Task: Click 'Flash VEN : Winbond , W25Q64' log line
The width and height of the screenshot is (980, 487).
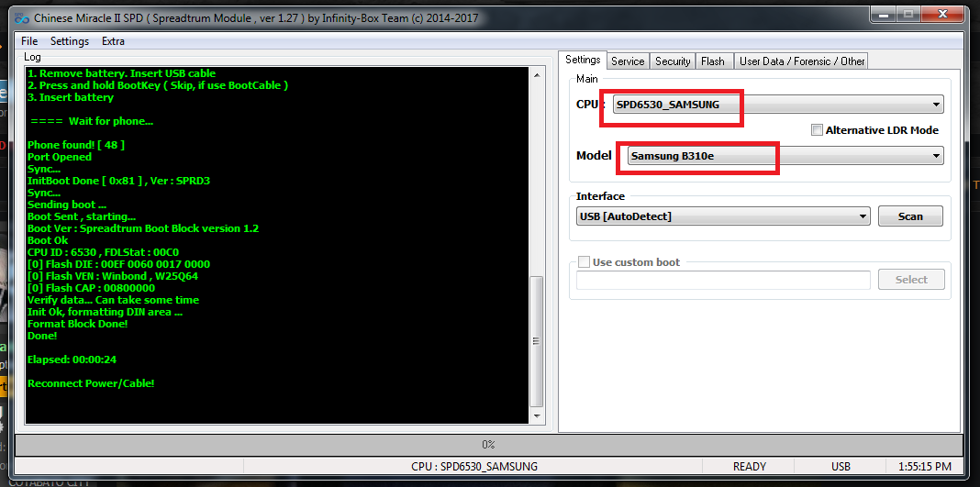Action: [113, 276]
